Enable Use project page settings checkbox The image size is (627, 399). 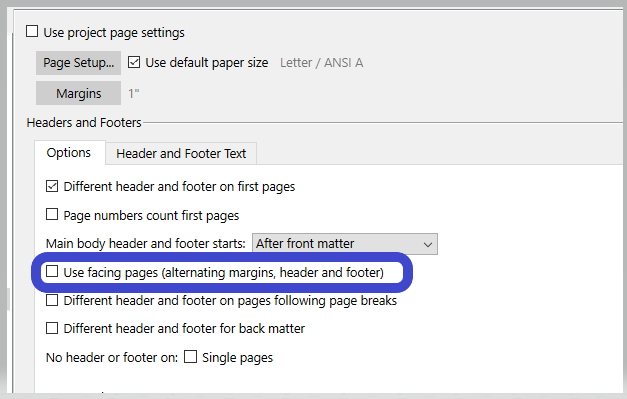[32, 32]
